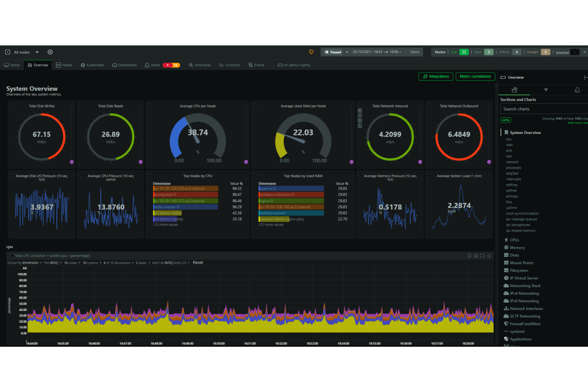The height and width of the screenshot is (392, 588).
Task: Switch to the Kubernetes tab
Action: click(x=92, y=65)
